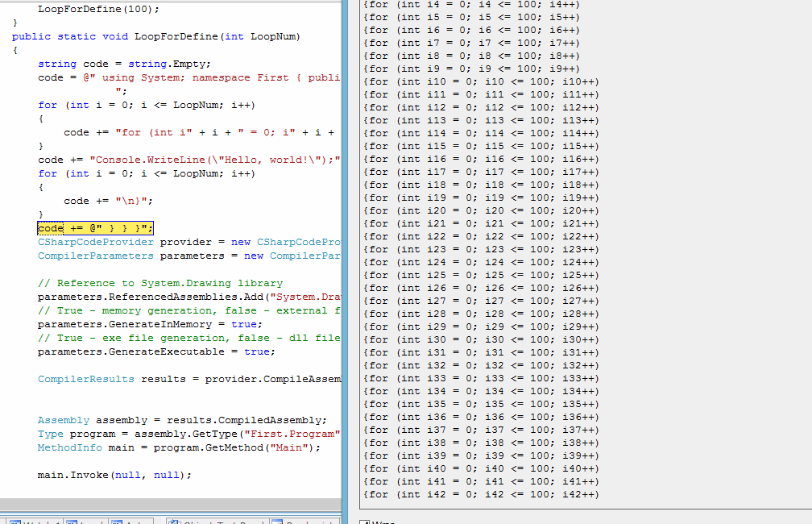This screenshot has width=812, height=524.
Task: Click the for (int i9 = 0 line in the visualizer
Action: click(x=472, y=69)
